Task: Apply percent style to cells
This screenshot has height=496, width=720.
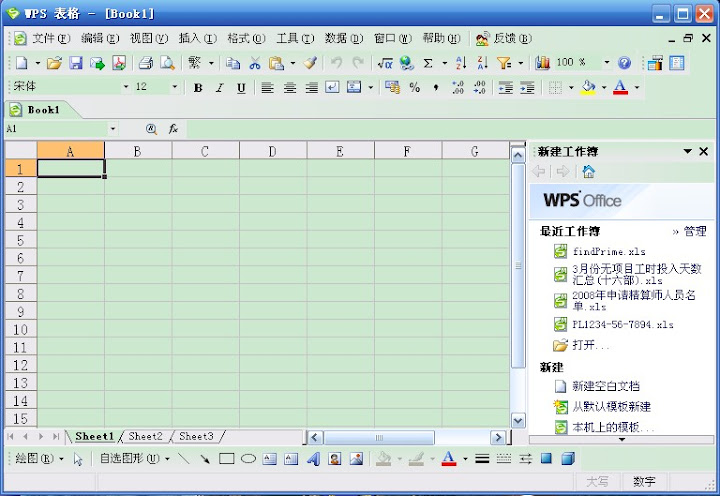Action: (415, 87)
